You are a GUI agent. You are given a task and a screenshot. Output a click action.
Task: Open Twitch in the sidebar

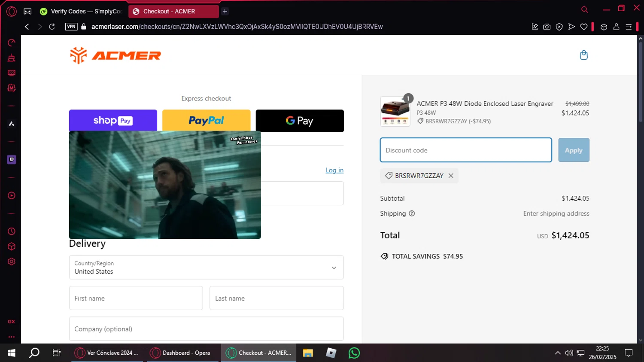pyautogui.click(x=12, y=159)
